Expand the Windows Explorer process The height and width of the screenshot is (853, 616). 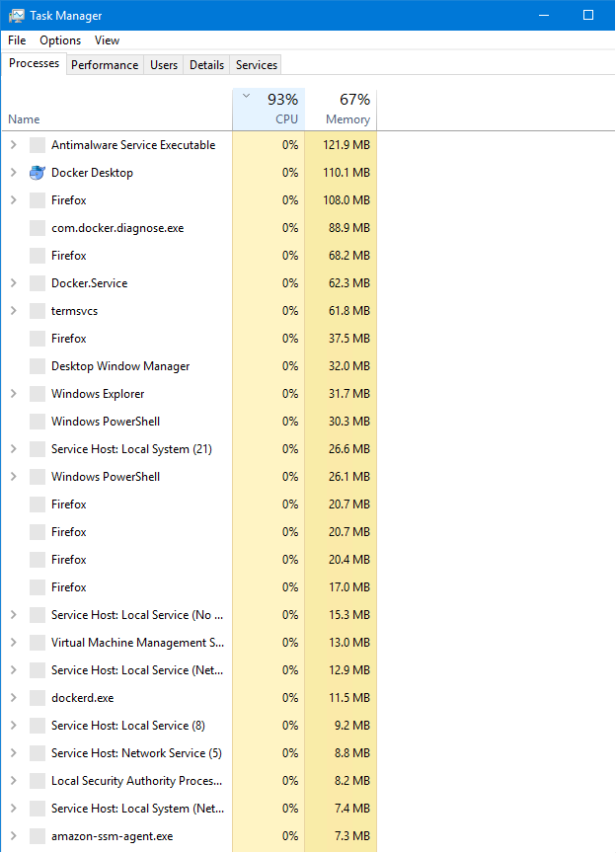click(14, 394)
